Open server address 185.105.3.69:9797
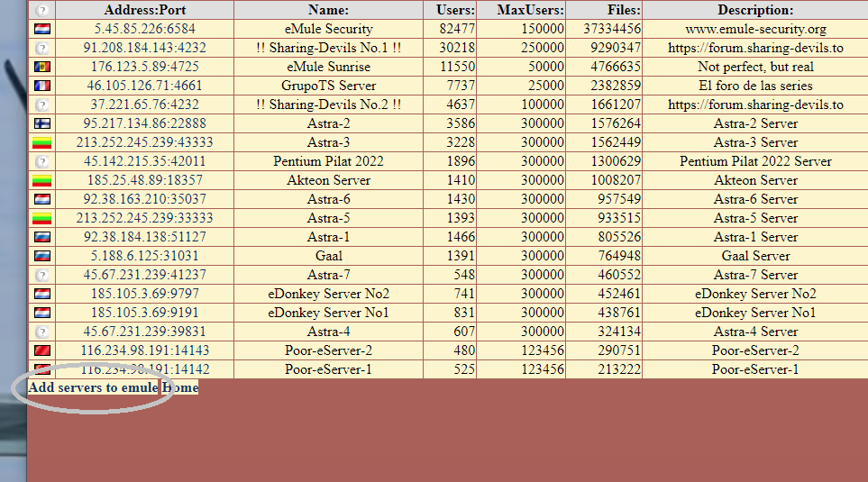 pos(144,294)
